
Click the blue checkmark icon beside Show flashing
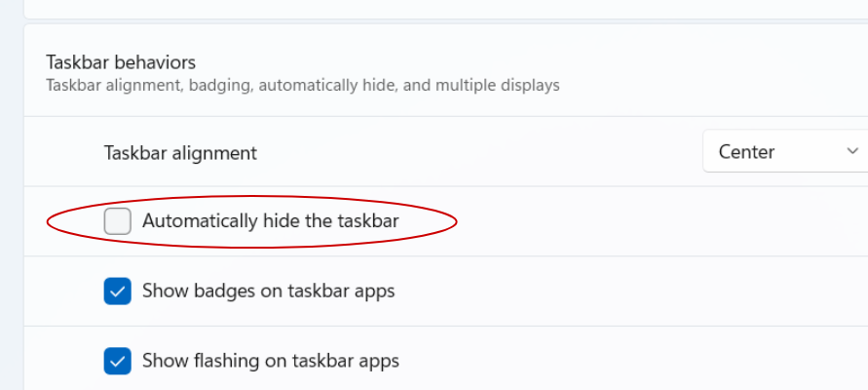[x=118, y=361]
